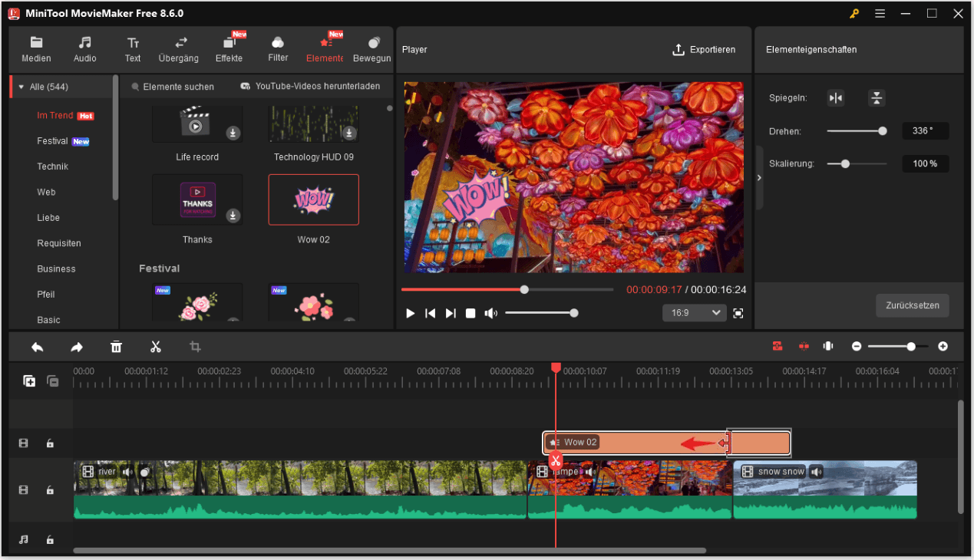
Task: Lock the video track
Action: click(50, 489)
